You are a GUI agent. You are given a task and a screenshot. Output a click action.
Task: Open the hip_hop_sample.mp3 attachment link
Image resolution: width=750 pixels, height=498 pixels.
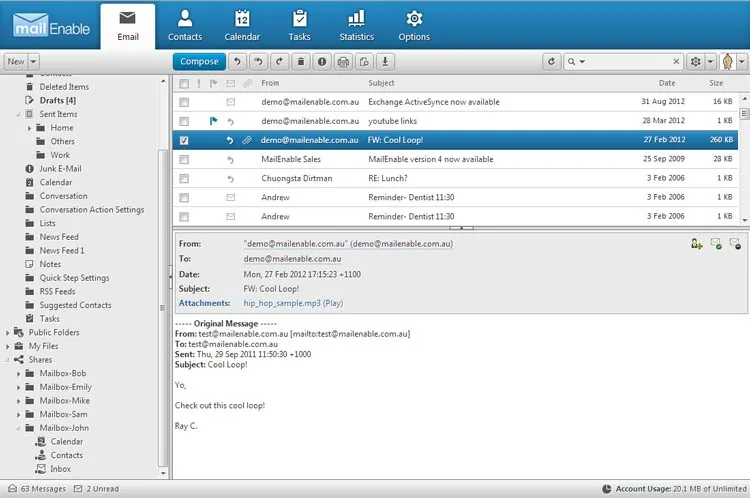tap(282, 303)
